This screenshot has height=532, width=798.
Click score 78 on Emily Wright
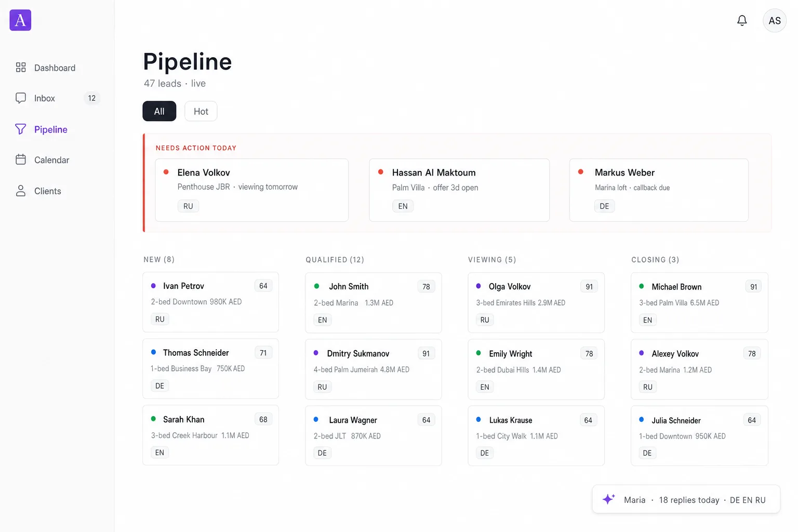(x=589, y=353)
